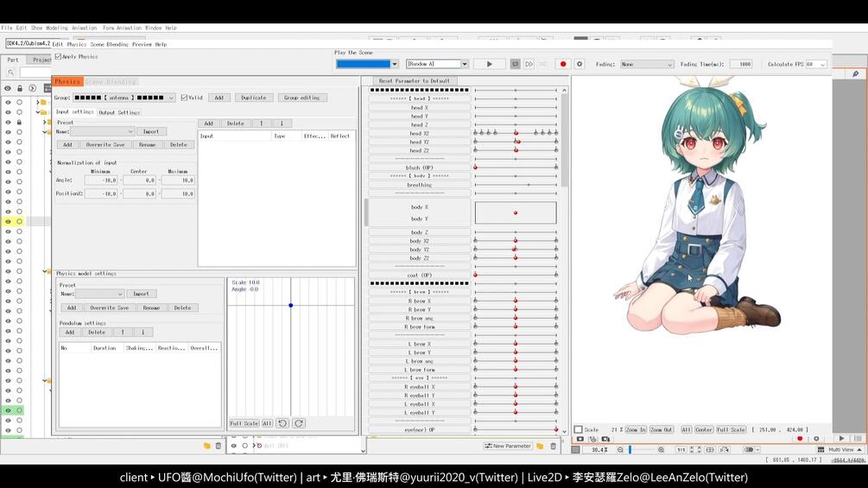This screenshot has height=488, width=868.
Task: Click the camera snapshot icon below Scale
Action: click(580, 440)
